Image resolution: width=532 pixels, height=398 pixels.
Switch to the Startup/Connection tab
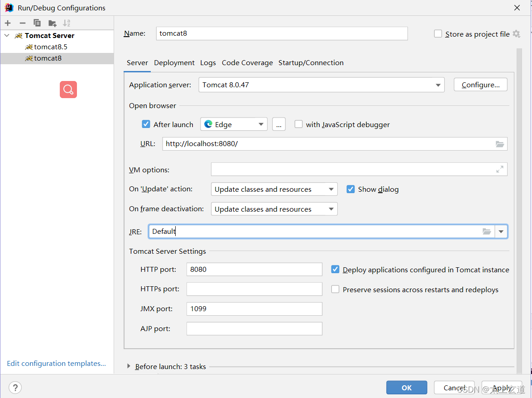pos(311,63)
